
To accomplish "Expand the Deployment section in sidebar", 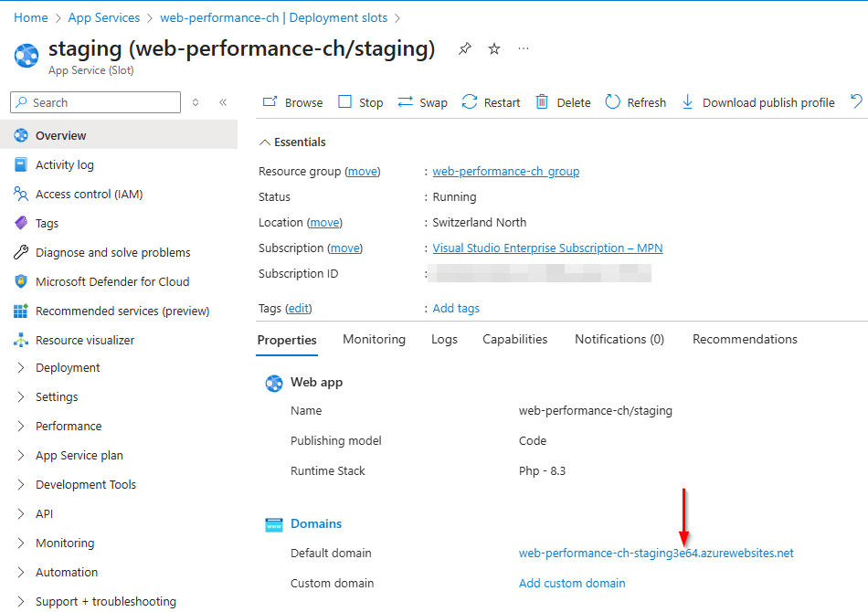I will click(21, 368).
